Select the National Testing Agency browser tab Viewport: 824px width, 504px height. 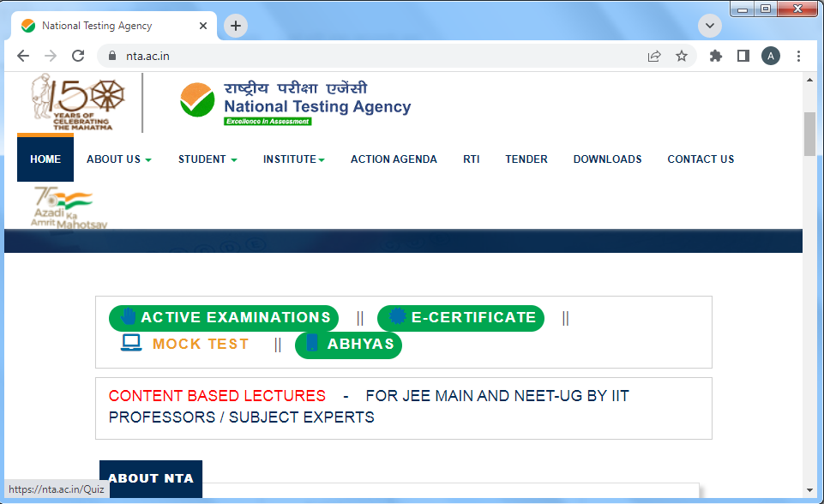point(113,26)
